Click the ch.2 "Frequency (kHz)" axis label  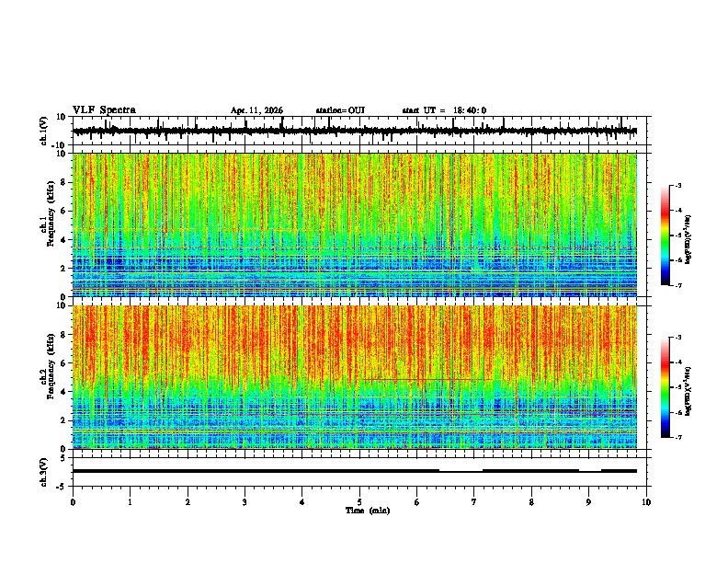(51, 367)
